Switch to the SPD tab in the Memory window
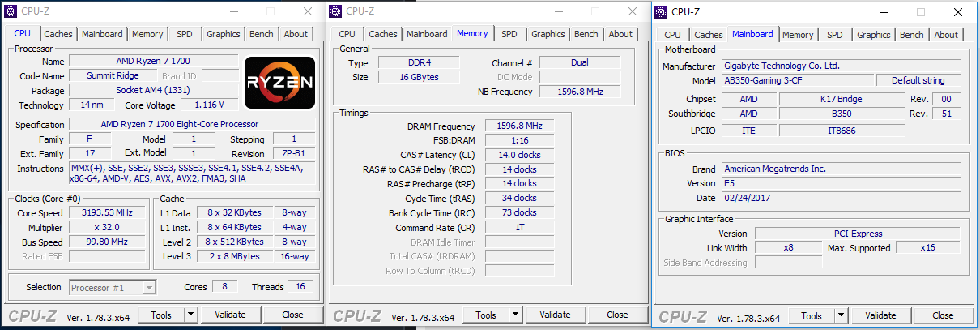 click(509, 34)
